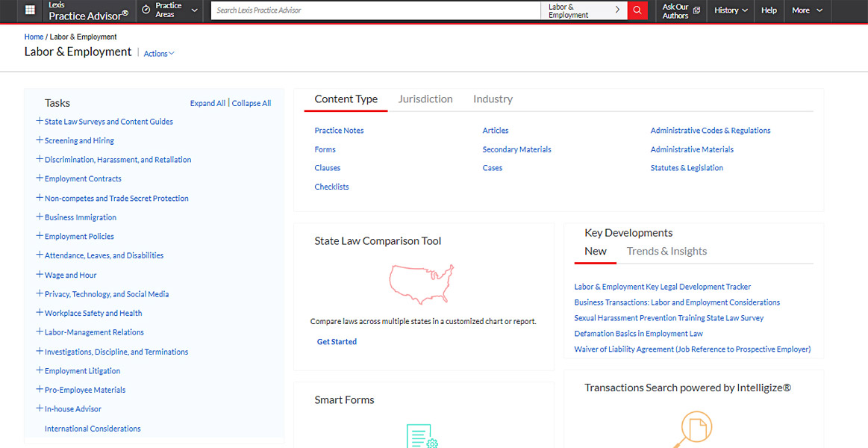Expand Wage and Hour plus icon

coord(40,275)
